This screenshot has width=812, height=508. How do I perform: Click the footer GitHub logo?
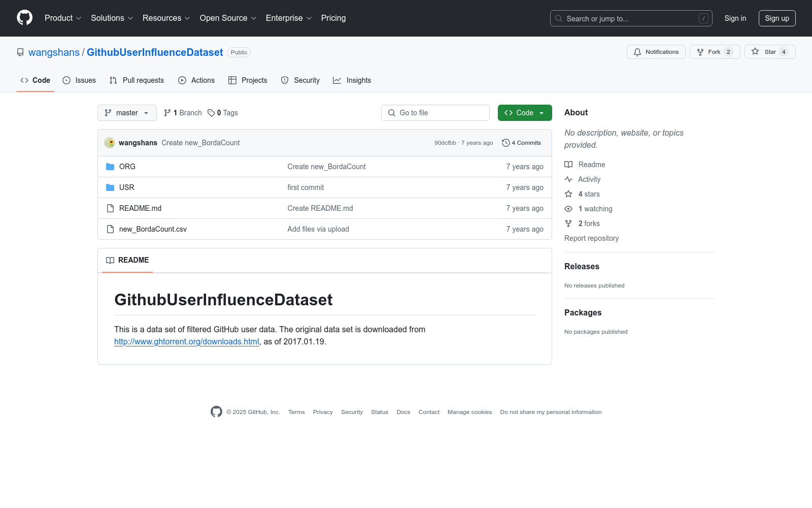(216, 411)
